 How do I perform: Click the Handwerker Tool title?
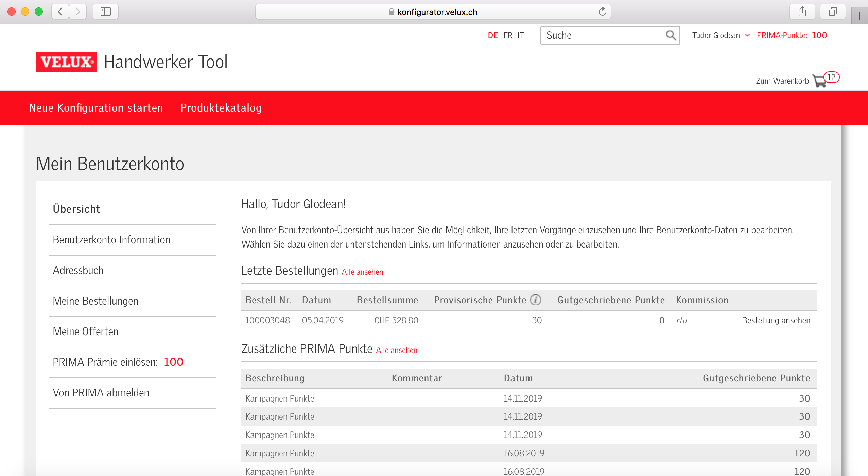pyautogui.click(x=166, y=62)
